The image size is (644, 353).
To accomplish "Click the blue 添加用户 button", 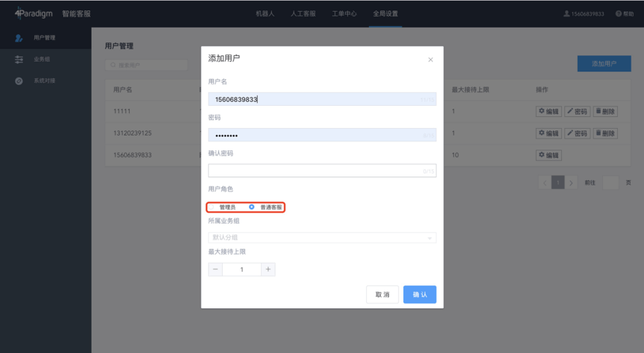I will pyautogui.click(x=604, y=63).
